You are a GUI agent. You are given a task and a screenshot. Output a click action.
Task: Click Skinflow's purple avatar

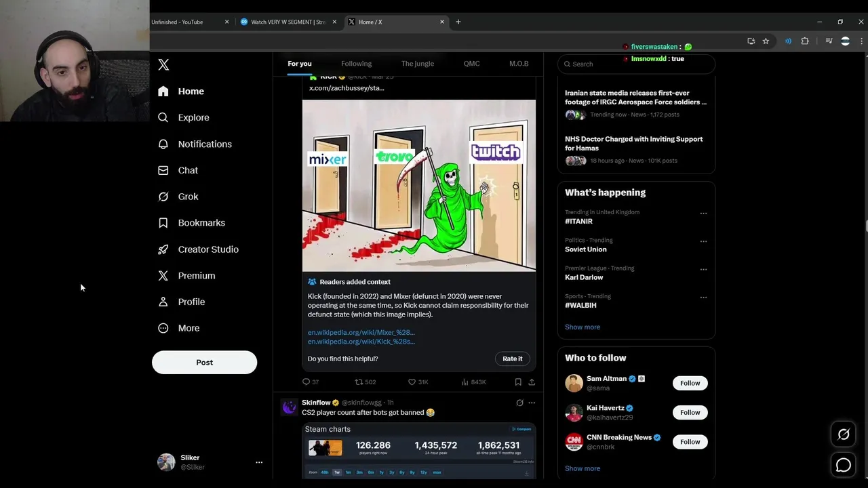pos(290,407)
